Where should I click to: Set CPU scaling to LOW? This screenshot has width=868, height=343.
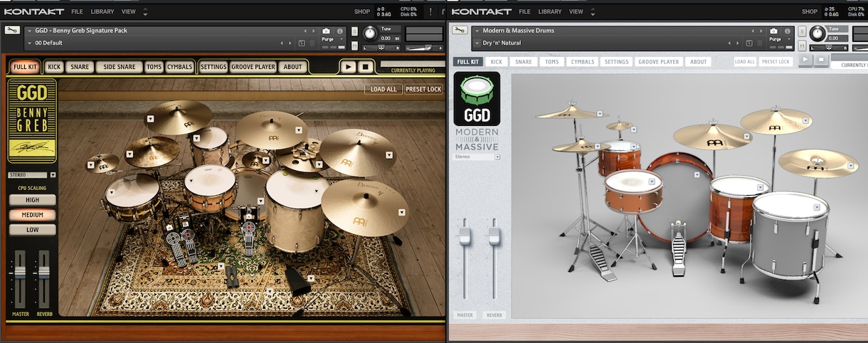click(x=33, y=230)
